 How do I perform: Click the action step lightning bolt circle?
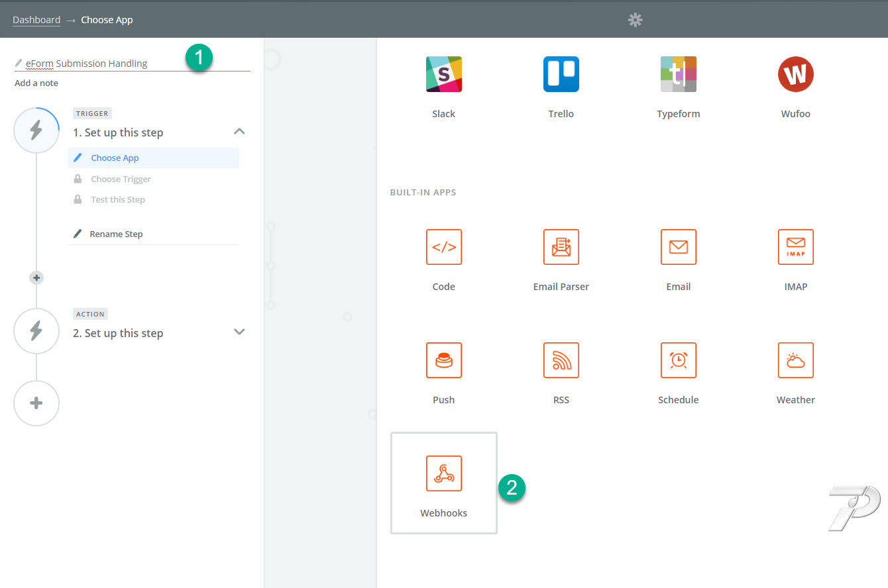(x=36, y=330)
